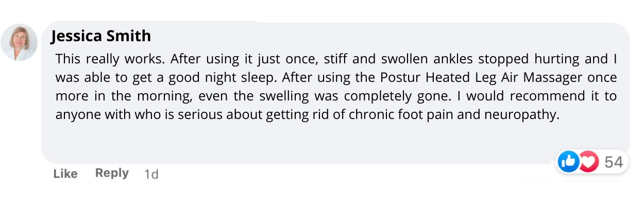Click the 1d comment timestamp
Screen dimensions: 644x206
tap(151, 175)
